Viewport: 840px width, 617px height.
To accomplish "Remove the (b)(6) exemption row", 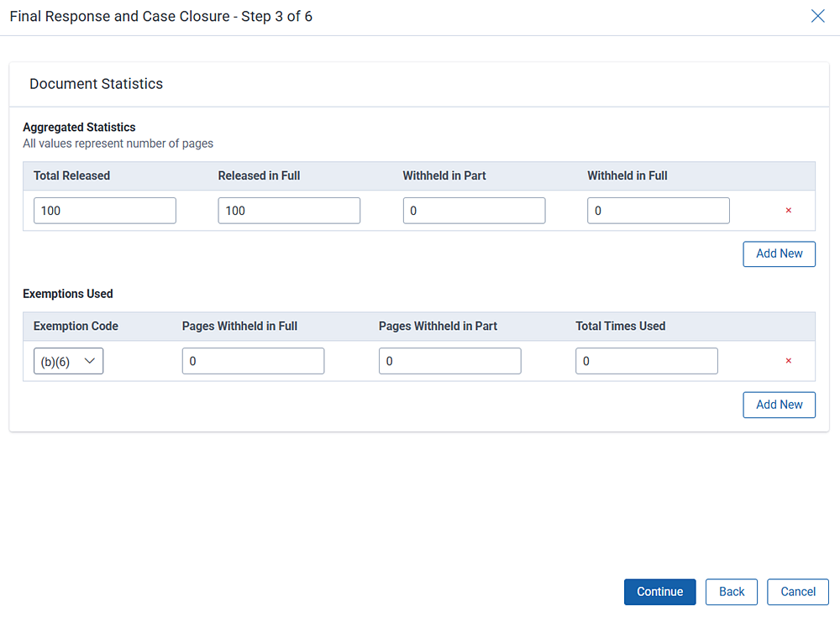I will pyautogui.click(x=789, y=361).
